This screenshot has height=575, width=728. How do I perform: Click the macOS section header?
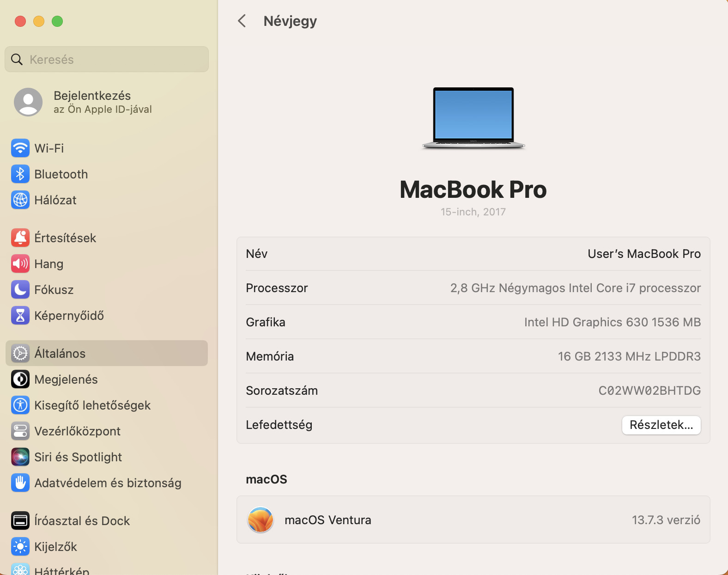click(267, 479)
